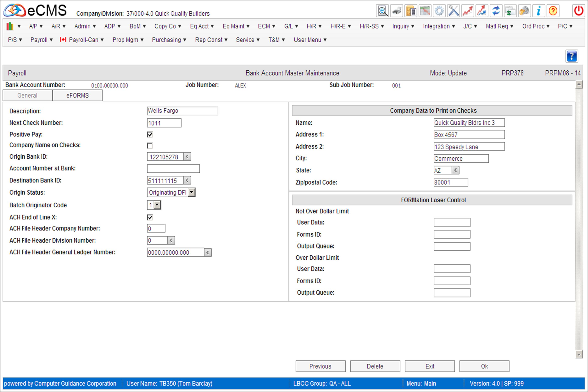
Task: Click the red power logout icon
Action: point(579,11)
